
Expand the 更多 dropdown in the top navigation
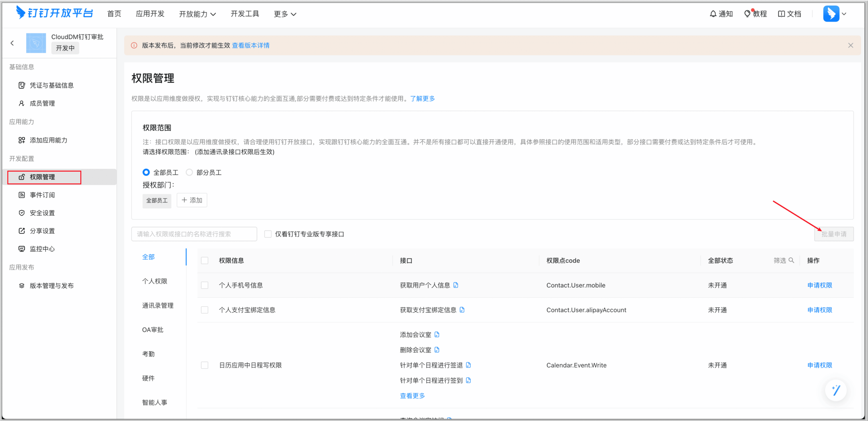(x=285, y=14)
